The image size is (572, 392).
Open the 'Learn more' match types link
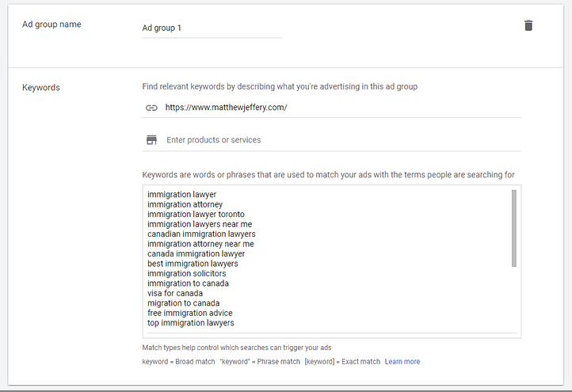pos(402,362)
